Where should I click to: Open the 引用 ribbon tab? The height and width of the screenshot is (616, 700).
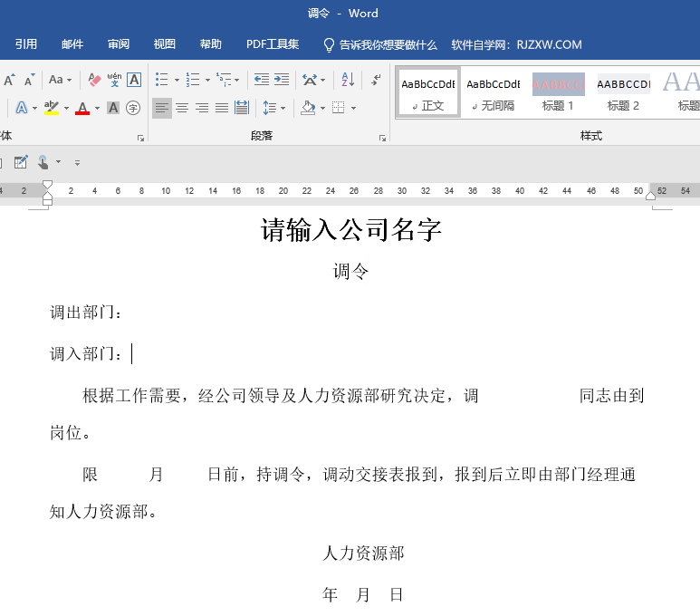tap(26, 44)
